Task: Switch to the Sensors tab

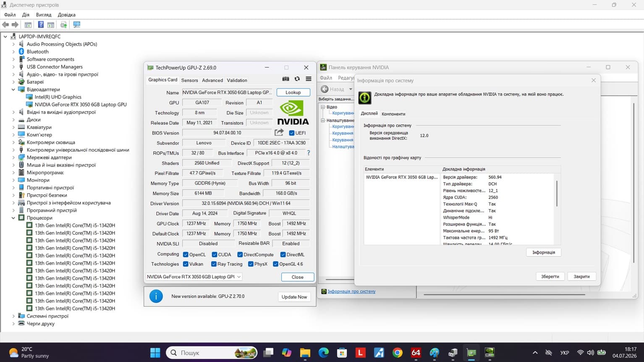Action: pos(189,80)
